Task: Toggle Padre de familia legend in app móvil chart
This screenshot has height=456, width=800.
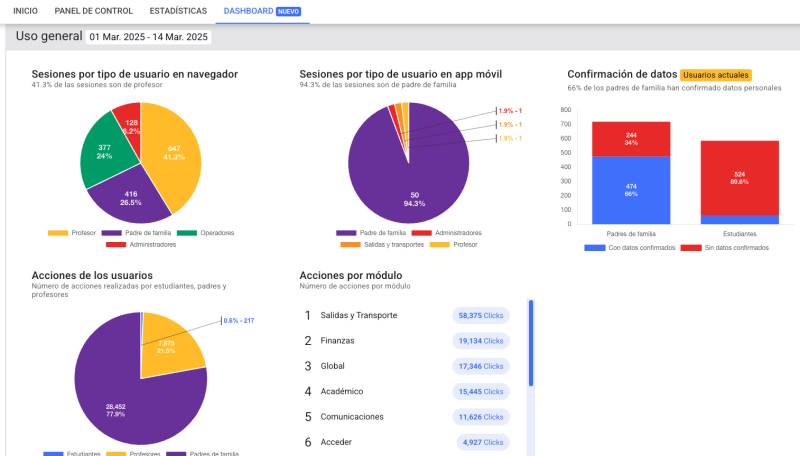Action: click(x=371, y=233)
